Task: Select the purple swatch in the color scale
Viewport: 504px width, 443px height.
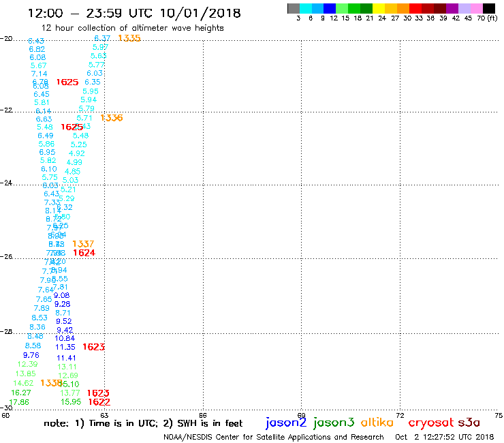Action: pyautogui.click(x=452, y=8)
